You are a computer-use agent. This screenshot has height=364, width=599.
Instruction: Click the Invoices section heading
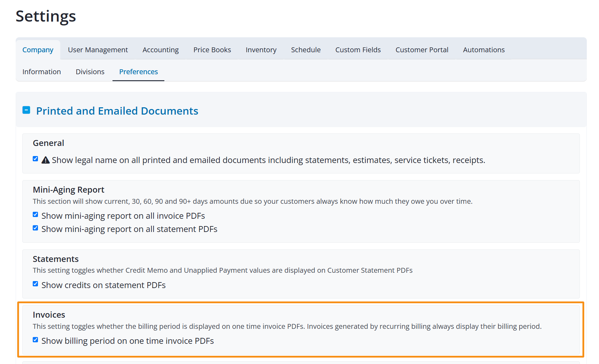tap(49, 315)
